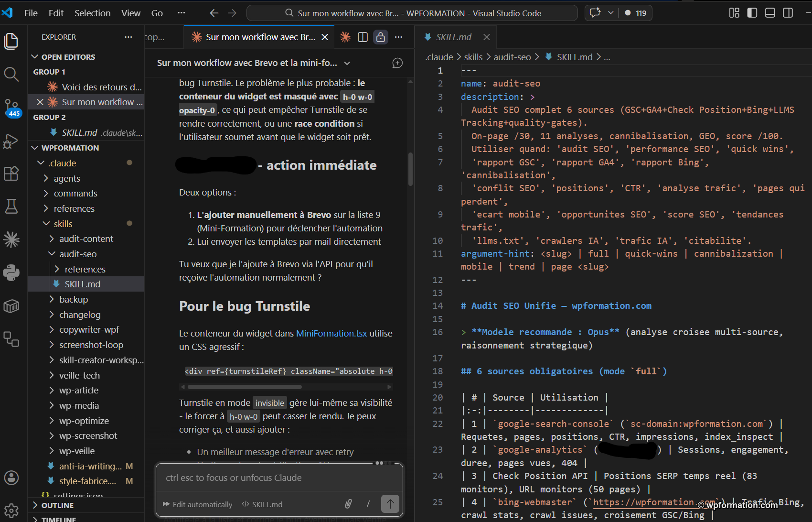Go forward with navigation arrow
Image resolution: width=812 pixels, height=522 pixels.
tap(232, 13)
